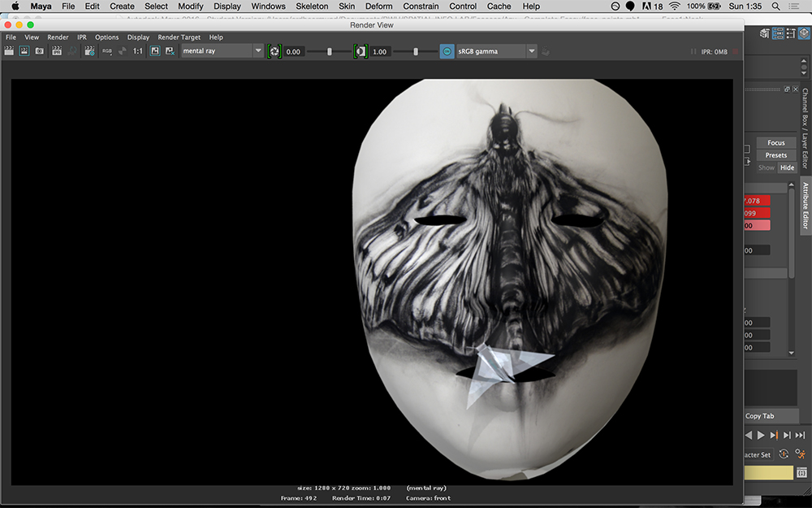Viewport: 812px width, 508px height.
Task: Click the Presets button
Action: pyautogui.click(x=775, y=155)
